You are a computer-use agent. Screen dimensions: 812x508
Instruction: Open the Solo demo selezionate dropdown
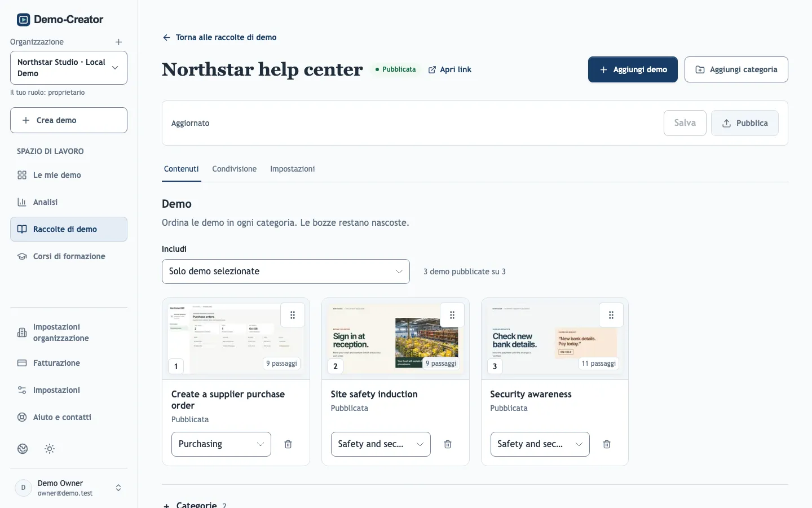[286, 271]
